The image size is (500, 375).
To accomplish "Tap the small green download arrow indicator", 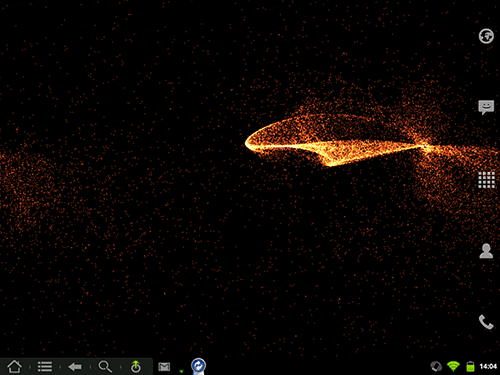I will point(181,371).
